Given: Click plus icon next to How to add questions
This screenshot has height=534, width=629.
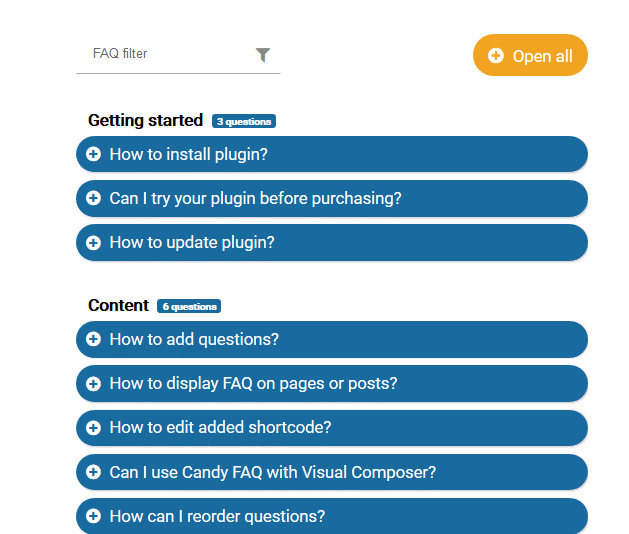Looking at the screenshot, I should [x=93, y=339].
